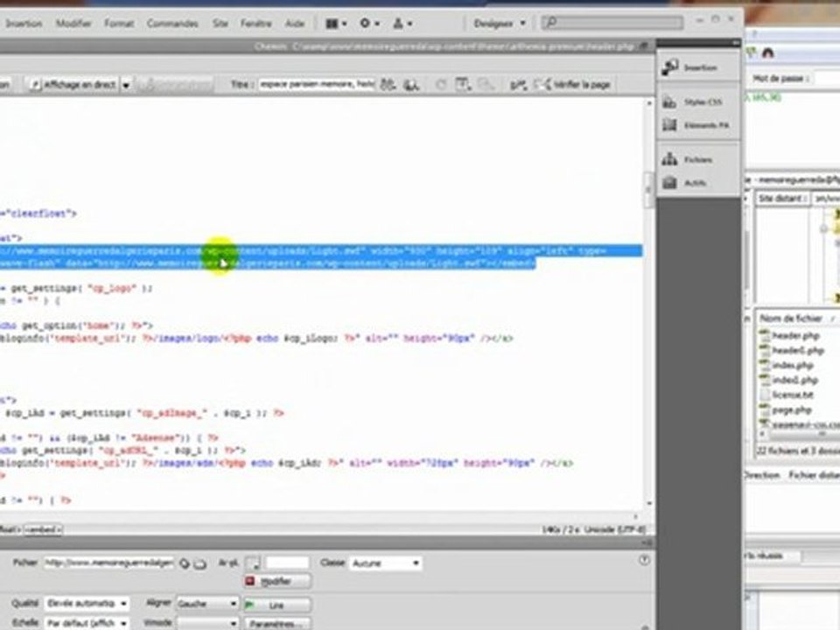Click the Vérifier la page button

point(572,84)
